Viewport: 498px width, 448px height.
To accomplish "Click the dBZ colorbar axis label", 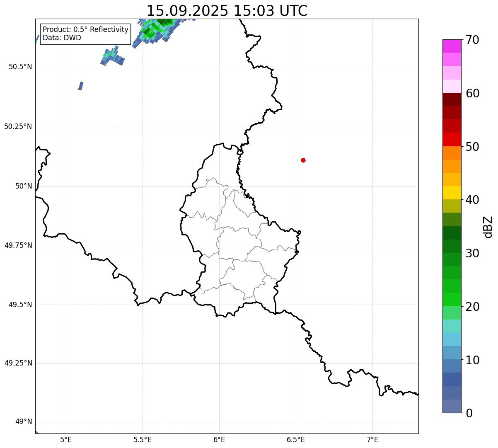I will click(x=488, y=226).
